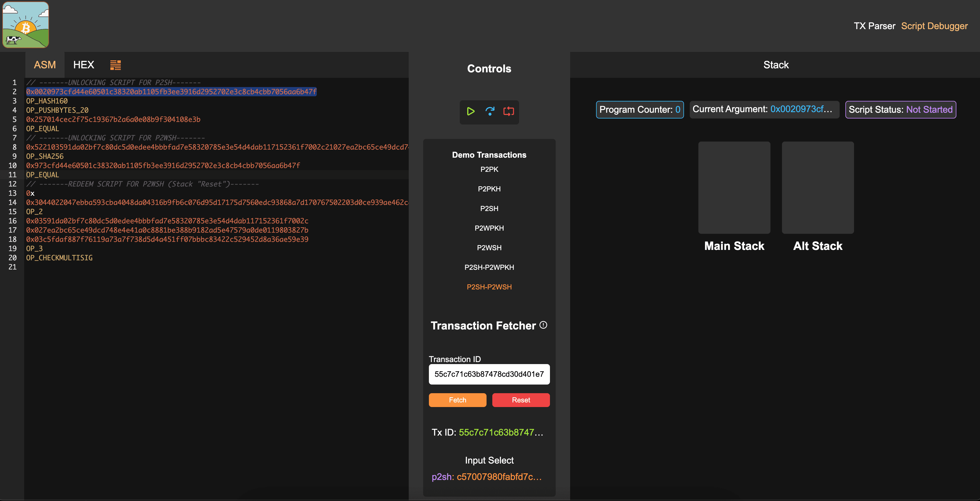Select the P2SH-P2WPKH demo transaction
The image size is (980, 501).
(x=489, y=267)
